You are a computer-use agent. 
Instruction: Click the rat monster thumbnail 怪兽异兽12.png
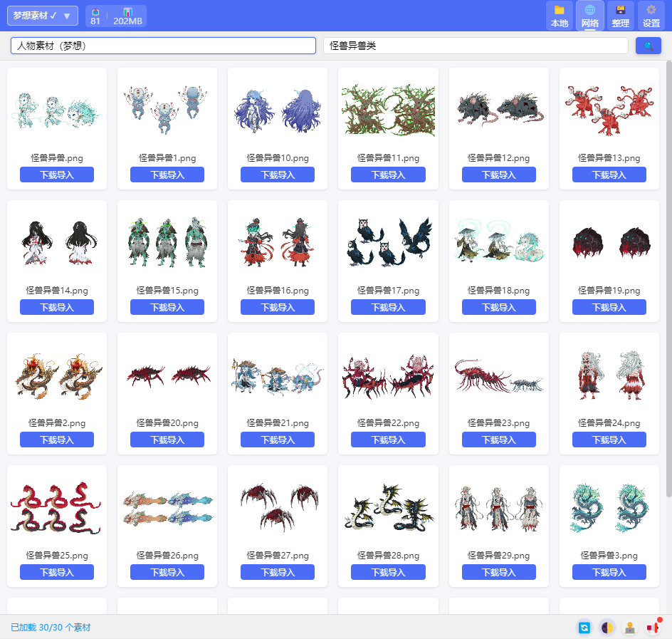tap(499, 110)
